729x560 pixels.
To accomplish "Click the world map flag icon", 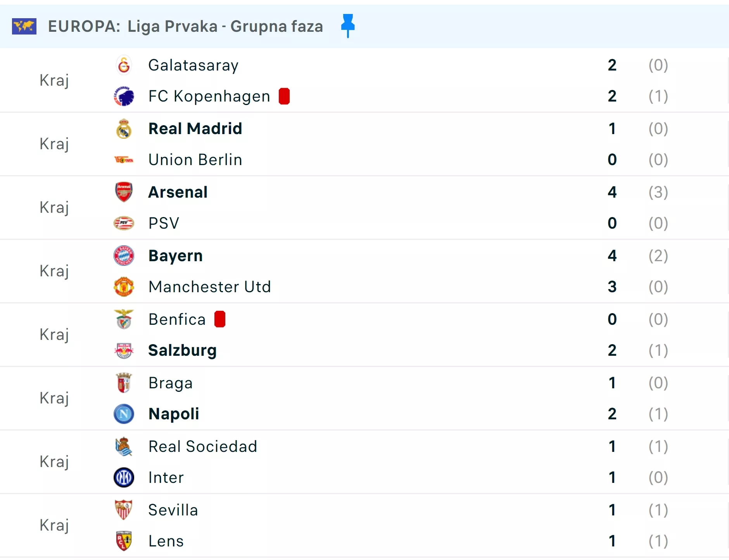I will 24,26.
